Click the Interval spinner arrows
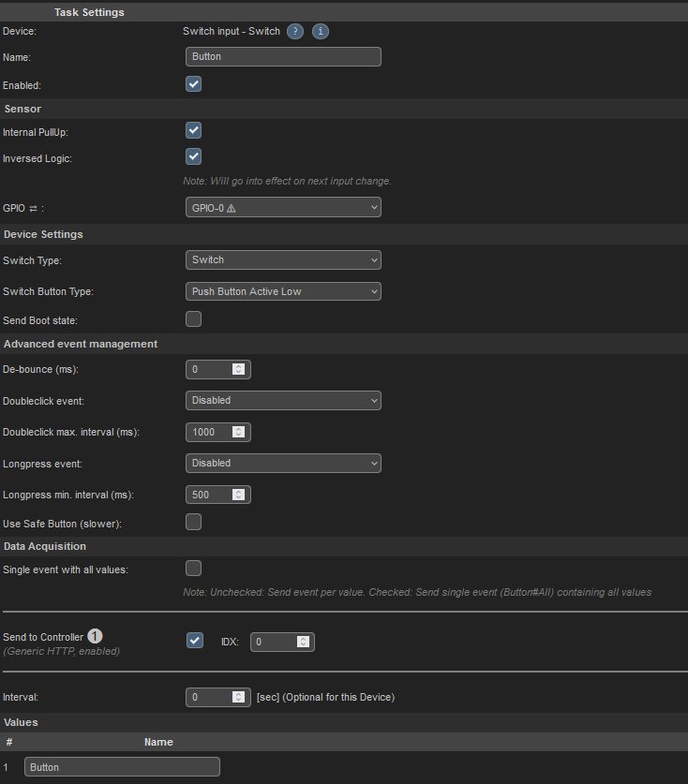The width and height of the screenshot is (688, 784). (239, 697)
